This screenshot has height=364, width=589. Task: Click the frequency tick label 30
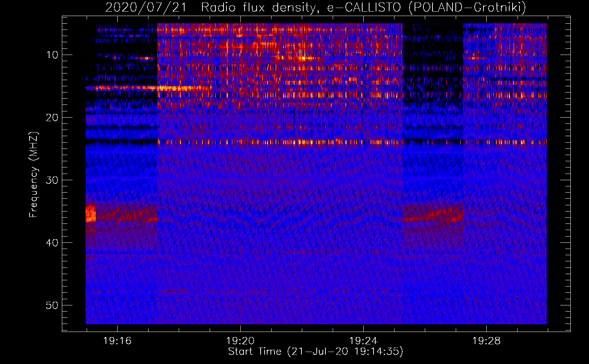(x=52, y=180)
